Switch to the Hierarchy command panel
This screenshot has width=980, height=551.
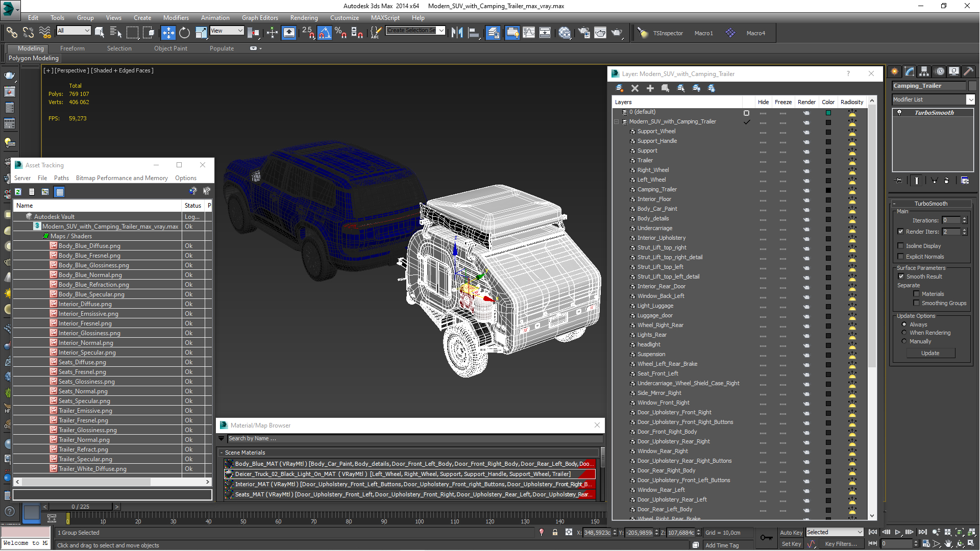924,71
